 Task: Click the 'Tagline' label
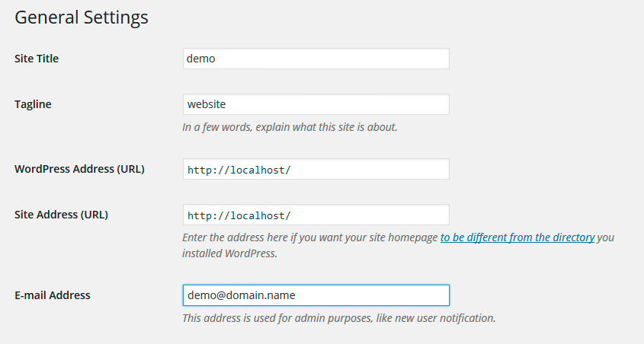[33, 104]
